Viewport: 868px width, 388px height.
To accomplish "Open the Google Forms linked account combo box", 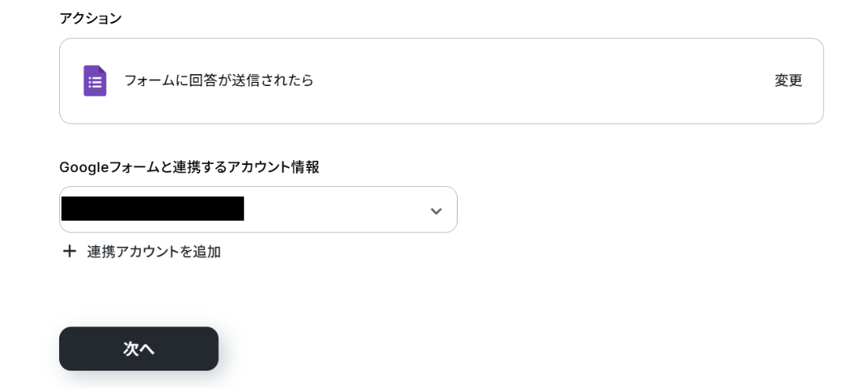I will click(258, 210).
